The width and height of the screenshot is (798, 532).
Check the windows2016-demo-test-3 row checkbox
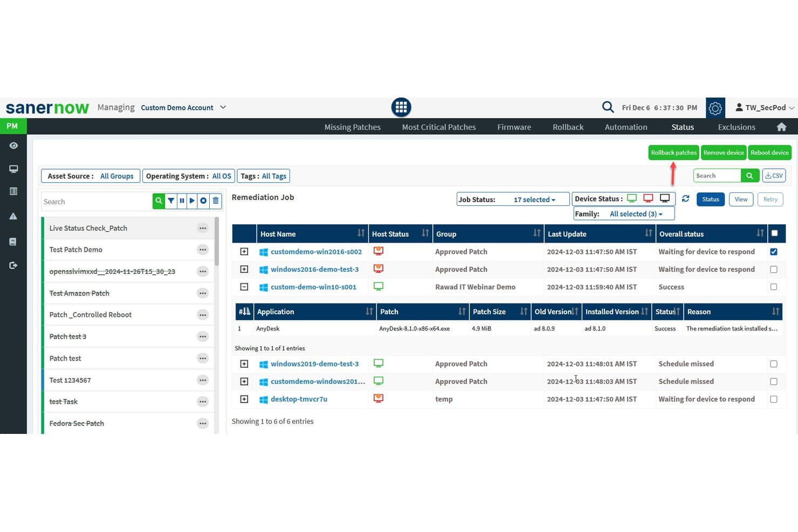(774, 270)
